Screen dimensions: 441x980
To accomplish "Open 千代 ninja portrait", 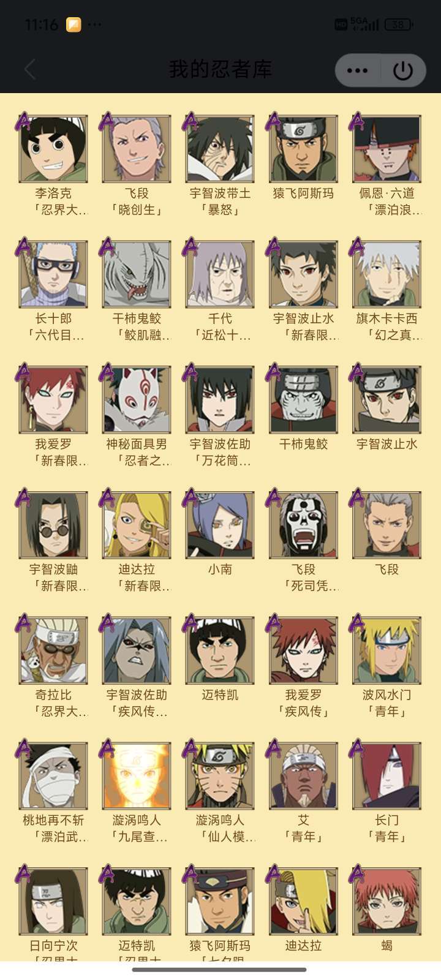I will [x=220, y=274].
